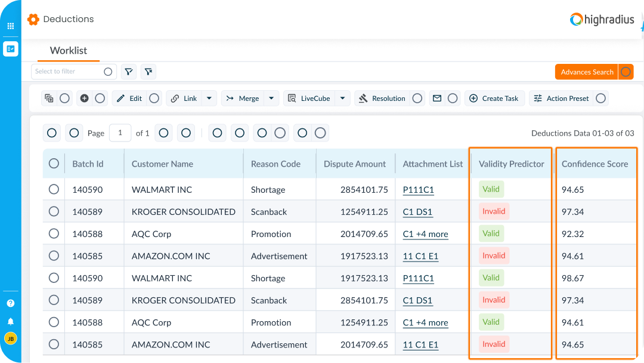Open the apps grid icon in sidebar
The height and width of the screenshot is (363, 644).
(10, 26)
